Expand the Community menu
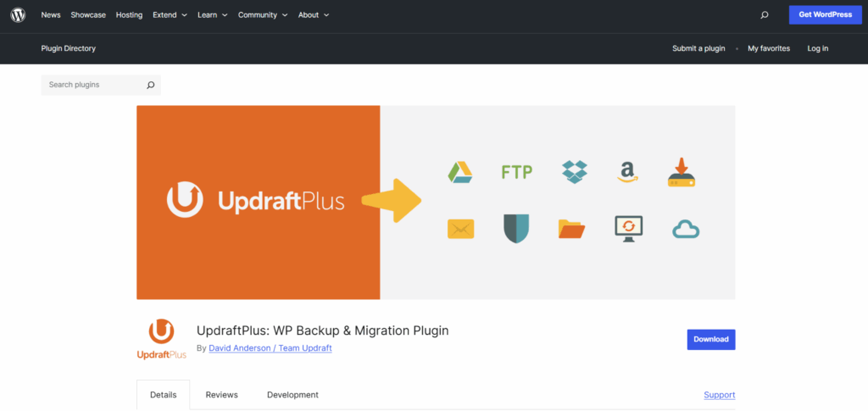This screenshot has width=868, height=411. [263, 15]
